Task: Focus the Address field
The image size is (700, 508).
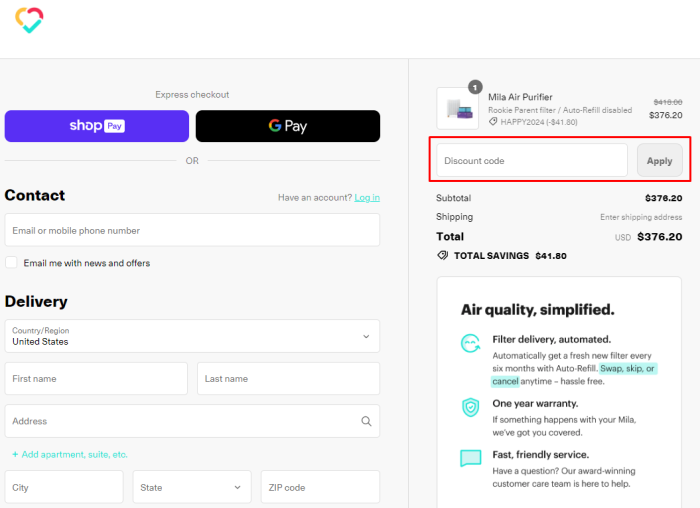Action: pos(192,421)
